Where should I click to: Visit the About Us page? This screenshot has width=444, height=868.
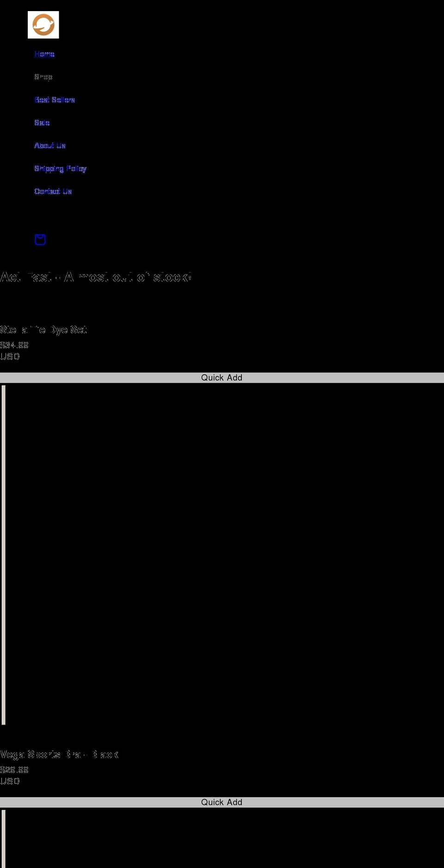tap(50, 146)
